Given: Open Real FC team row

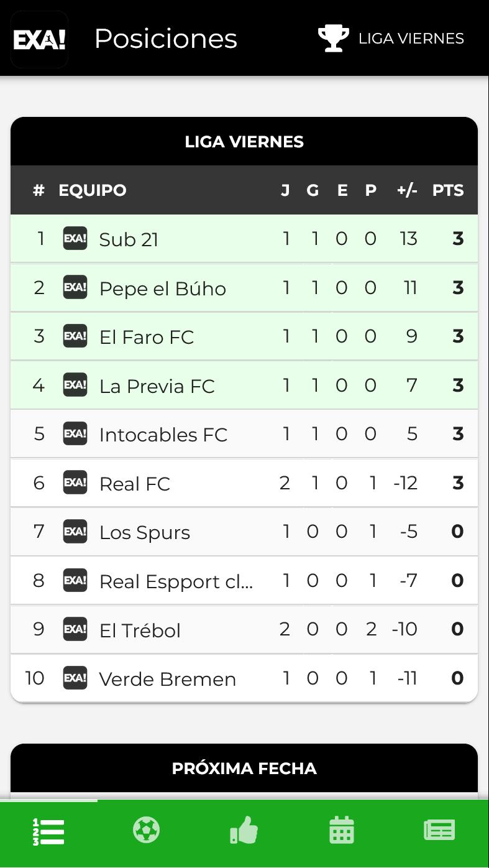Looking at the screenshot, I should pos(244,483).
